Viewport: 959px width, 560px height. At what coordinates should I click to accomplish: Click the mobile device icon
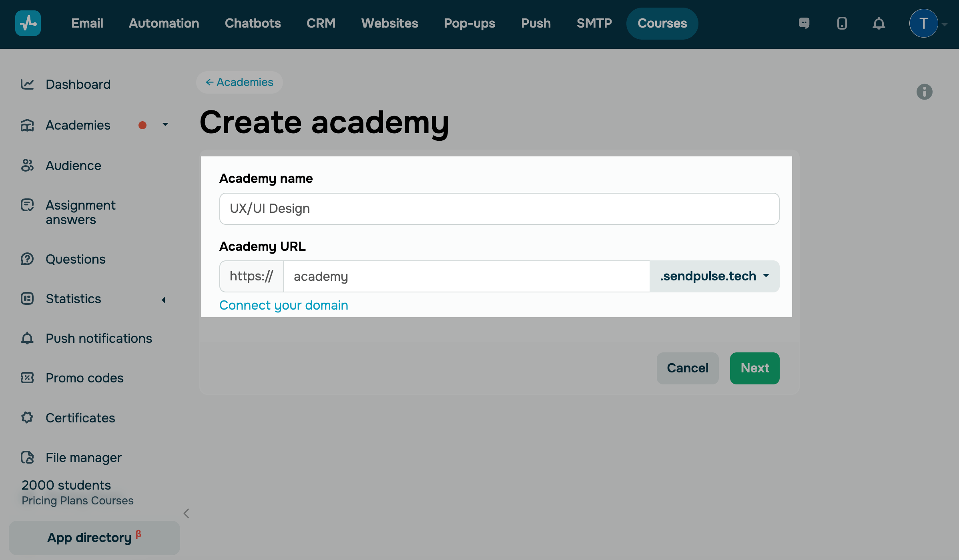click(842, 23)
